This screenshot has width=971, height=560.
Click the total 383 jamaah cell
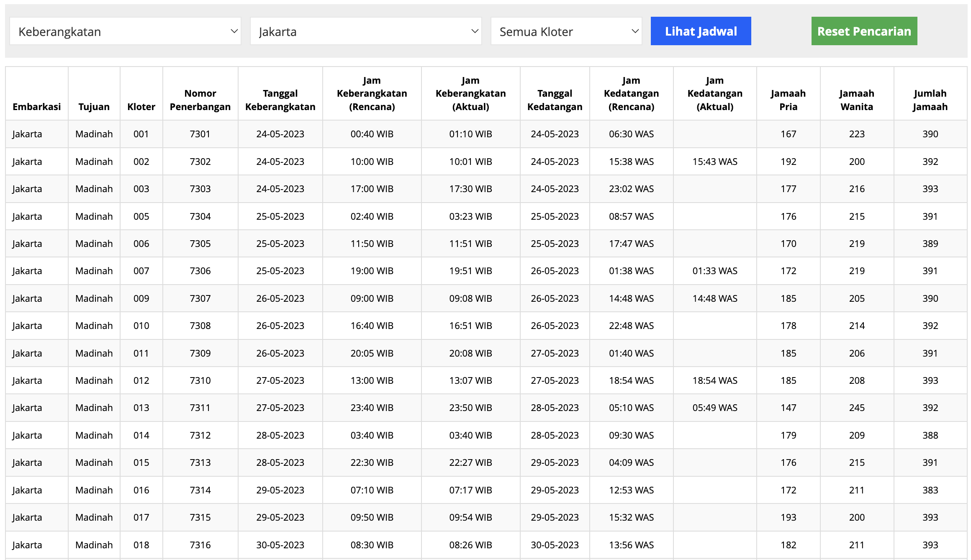coord(930,490)
